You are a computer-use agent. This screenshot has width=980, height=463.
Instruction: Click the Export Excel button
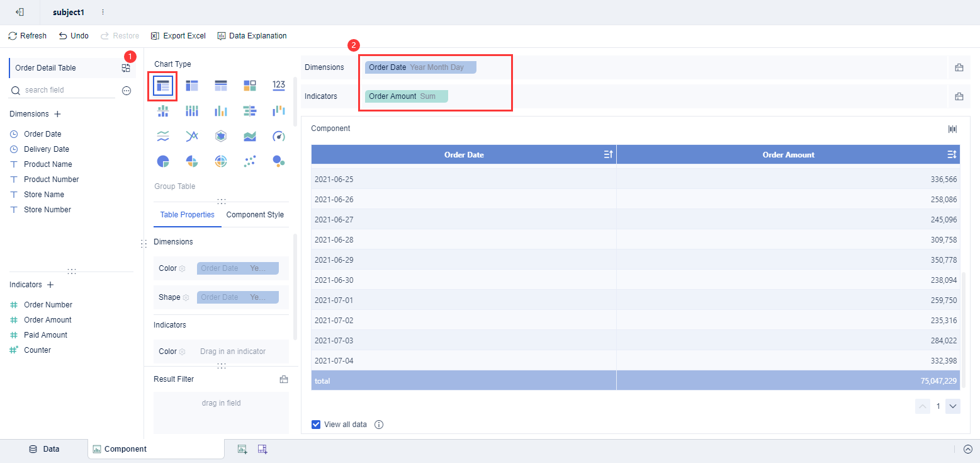pos(178,35)
